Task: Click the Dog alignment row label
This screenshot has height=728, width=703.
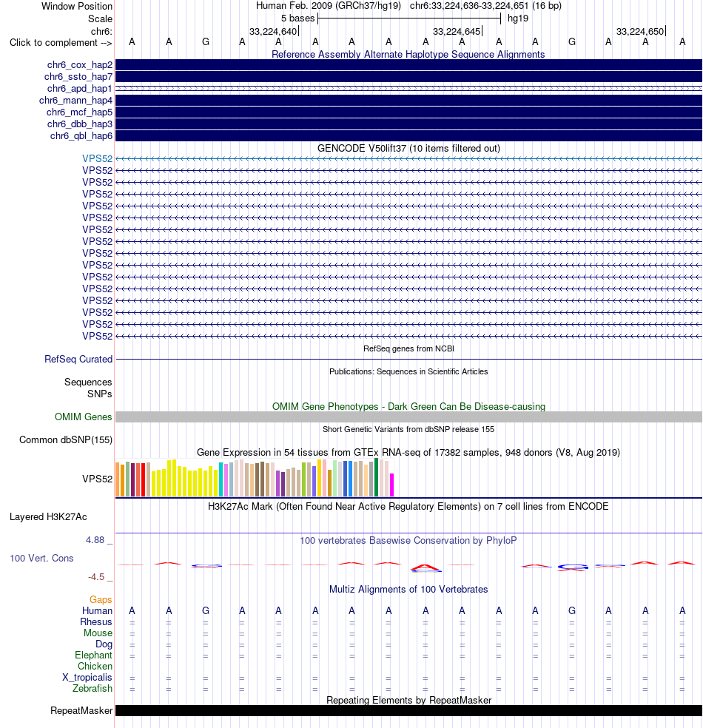Action: (x=104, y=644)
